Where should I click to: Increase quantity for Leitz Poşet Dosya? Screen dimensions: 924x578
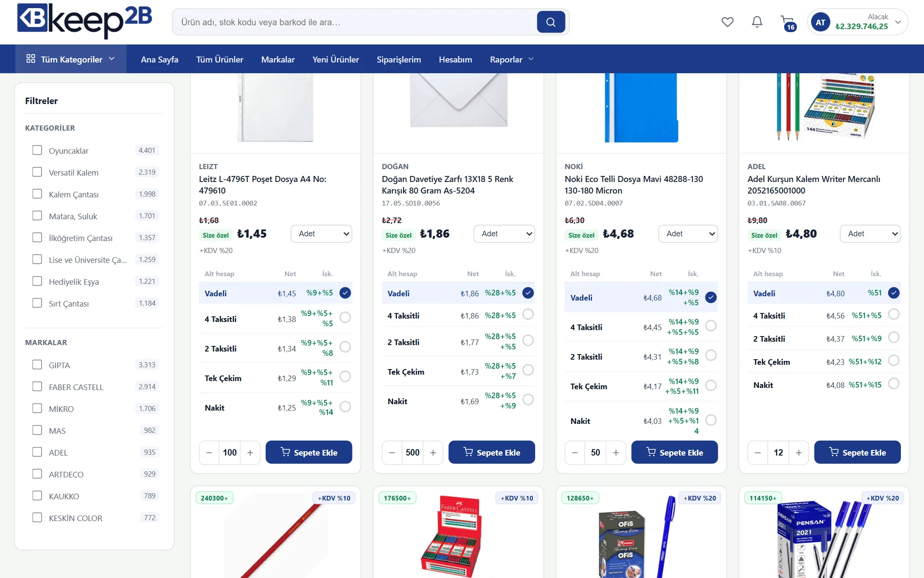click(250, 453)
